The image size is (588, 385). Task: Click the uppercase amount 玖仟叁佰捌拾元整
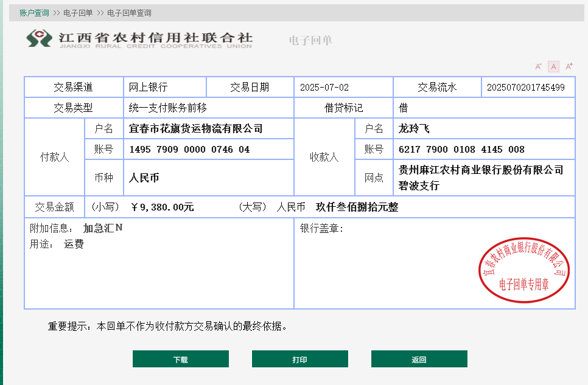(357, 207)
